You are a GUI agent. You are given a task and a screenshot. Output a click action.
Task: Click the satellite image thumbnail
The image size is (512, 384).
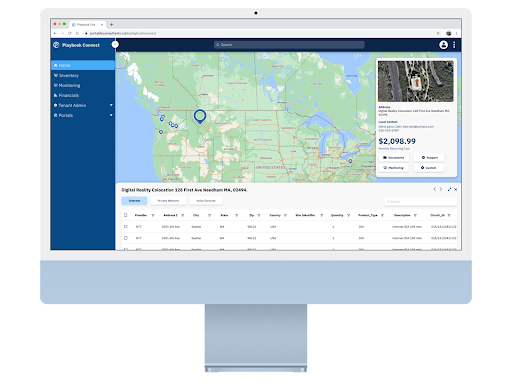tap(416, 81)
